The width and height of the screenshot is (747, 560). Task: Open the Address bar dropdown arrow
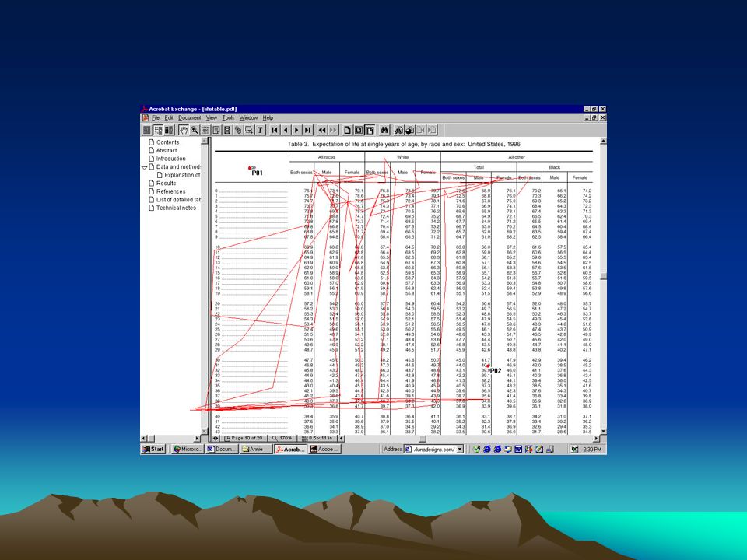[460, 449]
